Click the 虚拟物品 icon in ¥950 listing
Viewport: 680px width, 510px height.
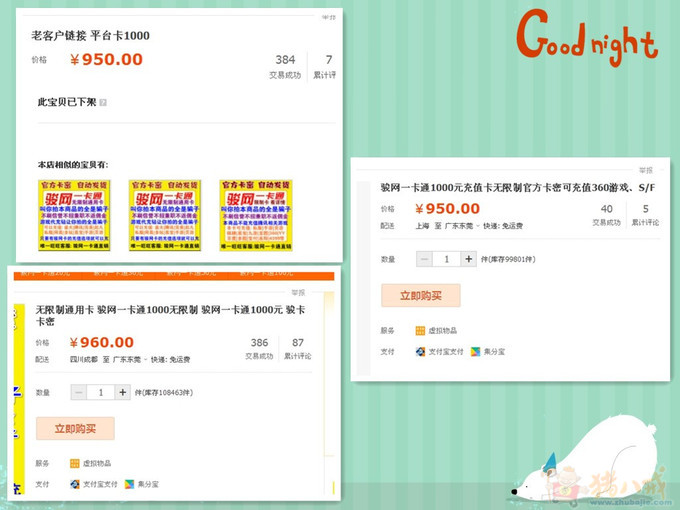[x=421, y=331]
